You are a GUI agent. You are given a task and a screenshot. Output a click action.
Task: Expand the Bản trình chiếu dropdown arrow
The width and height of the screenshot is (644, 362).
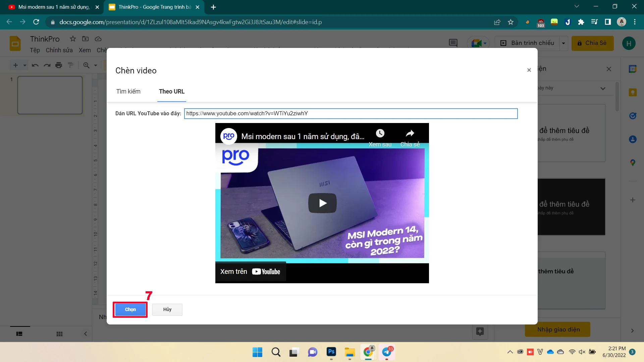point(563,43)
